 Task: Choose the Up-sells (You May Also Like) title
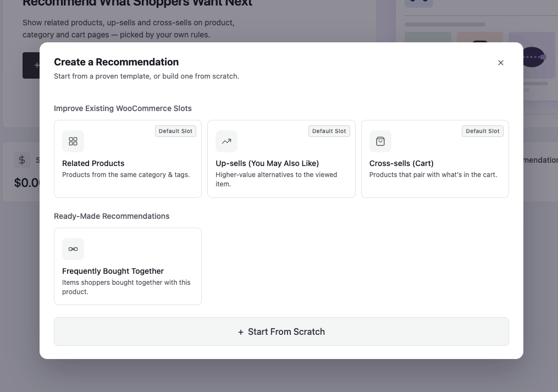tap(267, 163)
